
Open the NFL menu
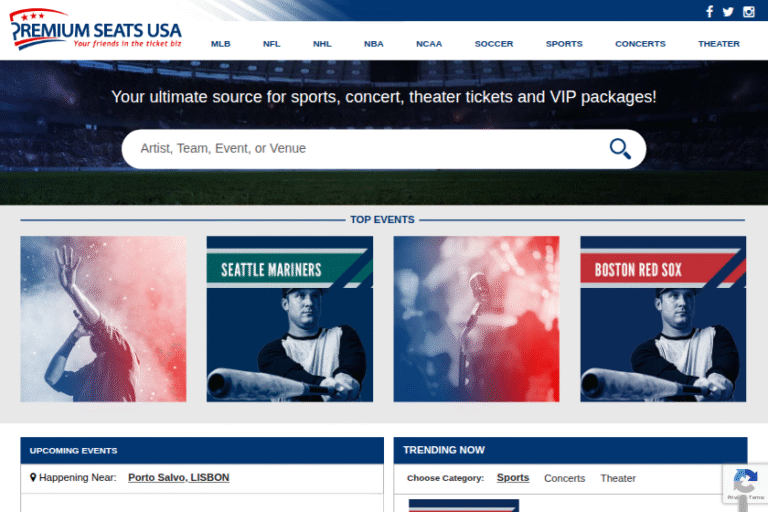(x=272, y=44)
